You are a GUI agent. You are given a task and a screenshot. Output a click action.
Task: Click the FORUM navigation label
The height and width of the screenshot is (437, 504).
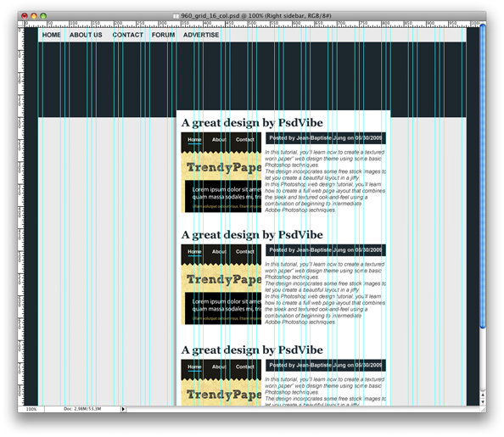pyautogui.click(x=163, y=35)
